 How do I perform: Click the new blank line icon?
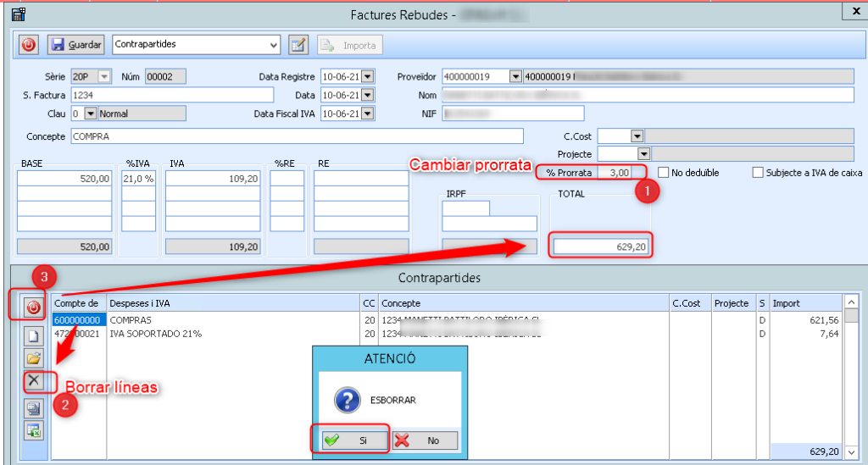[35, 336]
